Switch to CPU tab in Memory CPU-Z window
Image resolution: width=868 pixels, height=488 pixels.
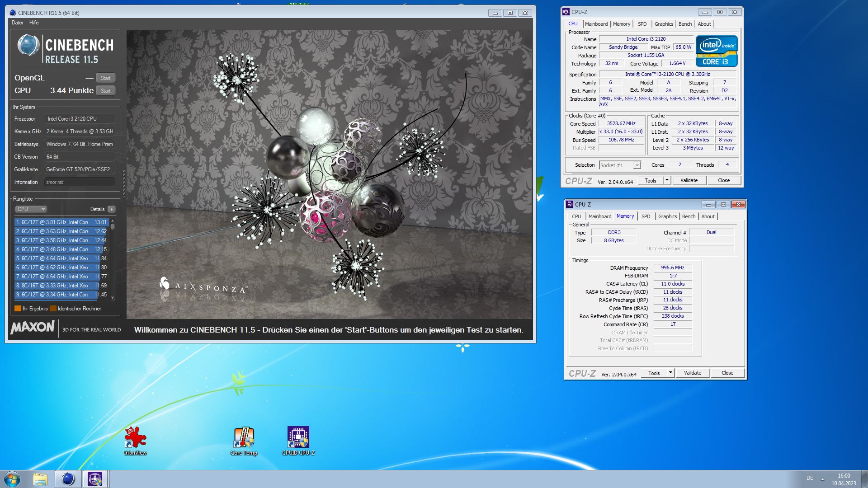tap(576, 216)
